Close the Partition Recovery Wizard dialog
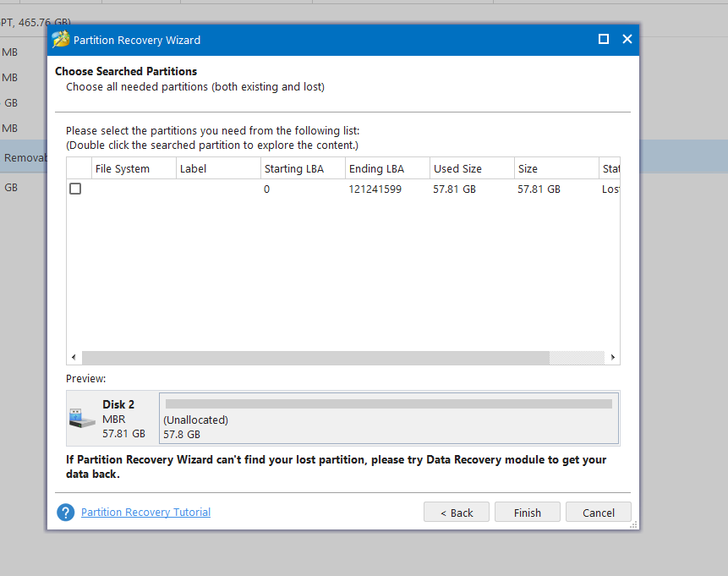Screen dimensions: 728x576 (x=627, y=40)
